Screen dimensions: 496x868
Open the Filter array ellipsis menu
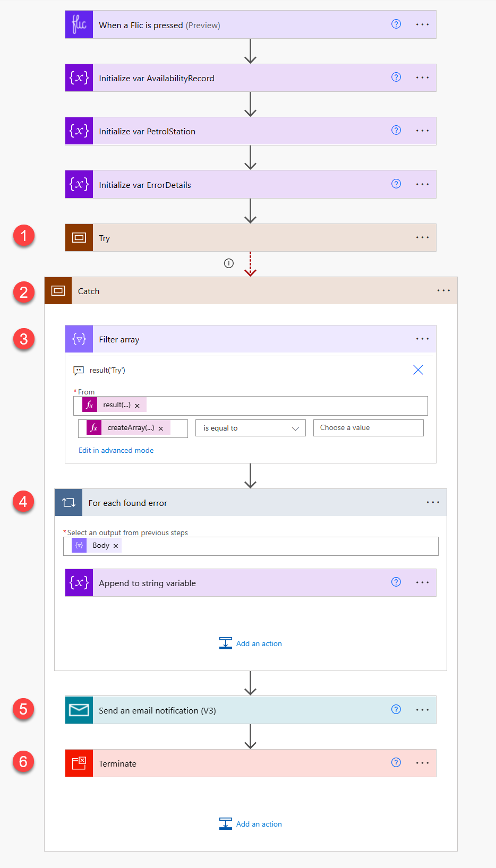(x=422, y=339)
